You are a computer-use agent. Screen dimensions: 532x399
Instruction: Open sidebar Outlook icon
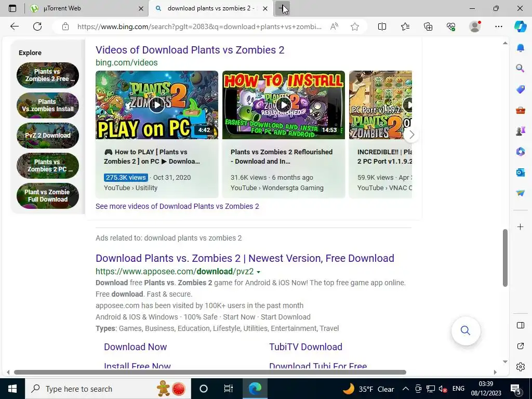click(521, 172)
